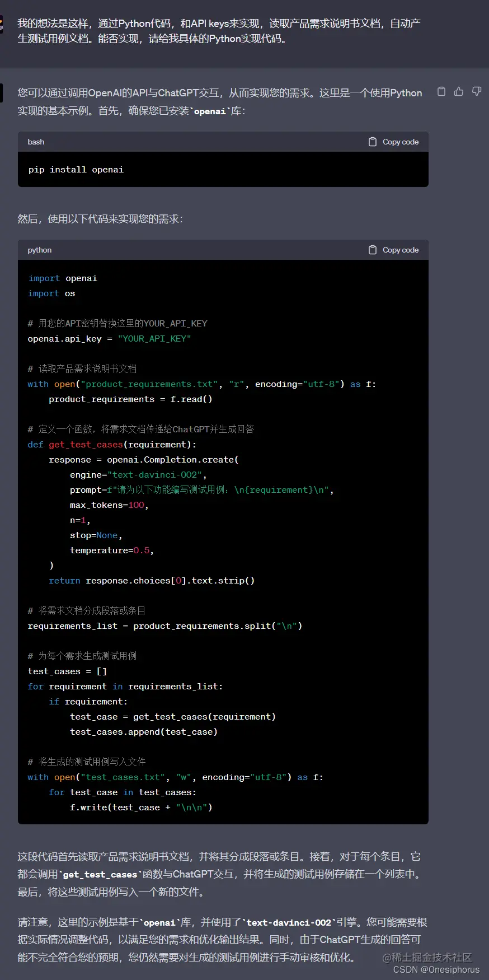The image size is (489, 980).
Task: Click the 'import openai' line
Action: point(63,278)
